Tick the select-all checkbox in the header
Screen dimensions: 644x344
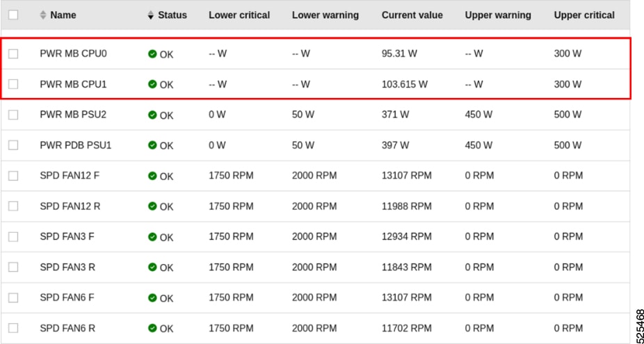[x=13, y=15]
